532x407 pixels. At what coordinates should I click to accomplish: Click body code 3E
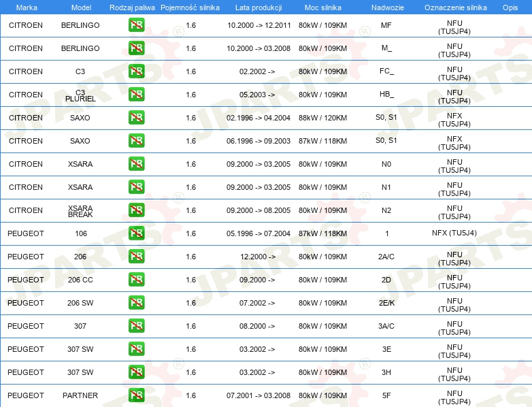click(x=386, y=349)
